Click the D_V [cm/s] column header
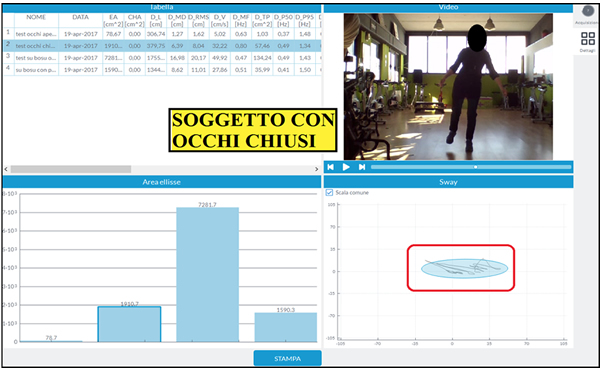This screenshot has height=370, width=600. click(x=220, y=20)
